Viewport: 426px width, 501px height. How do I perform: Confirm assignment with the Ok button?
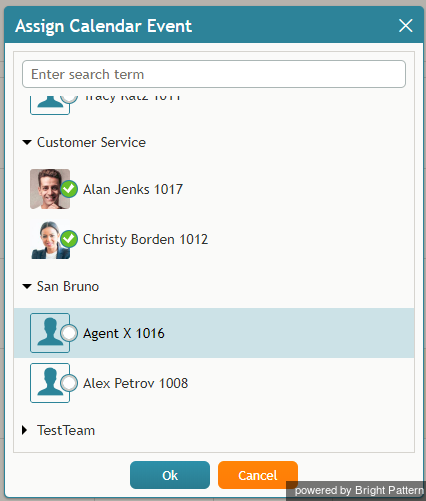pyautogui.click(x=170, y=475)
